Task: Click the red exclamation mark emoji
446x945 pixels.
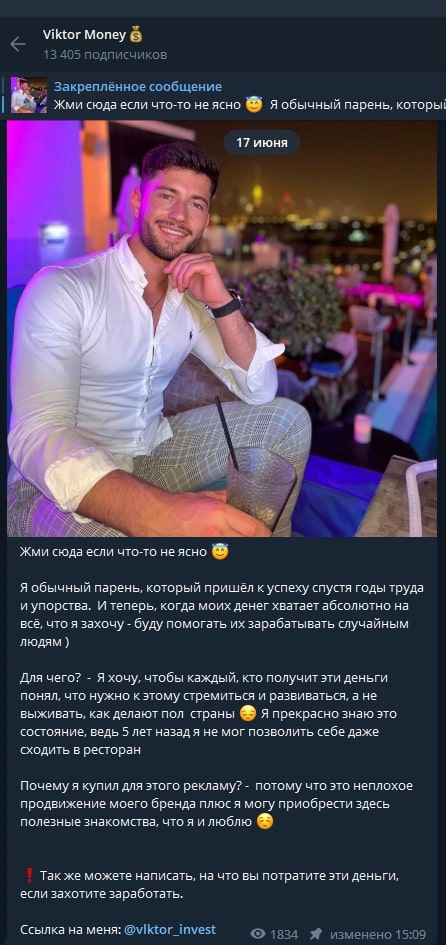Action: [28, 876]
